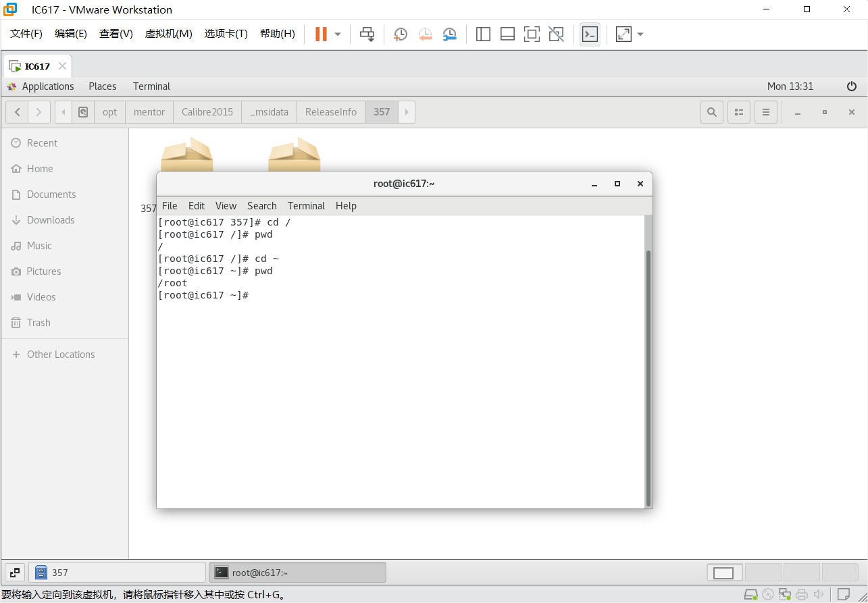The width and height of the screenshot is (868, 603).
Task: Jump to Calibre2015 in the path bar
Action: point(207,112)
